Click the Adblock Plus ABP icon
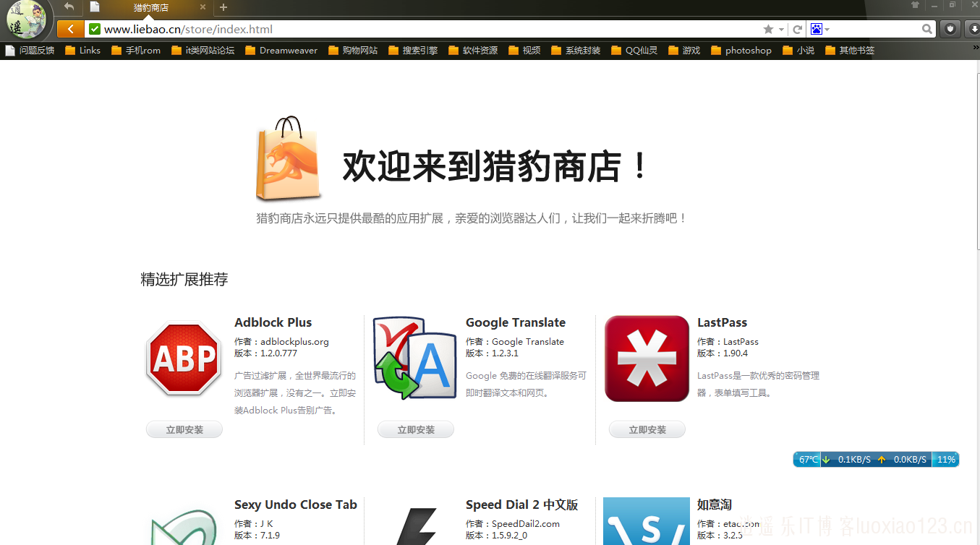 184,359
